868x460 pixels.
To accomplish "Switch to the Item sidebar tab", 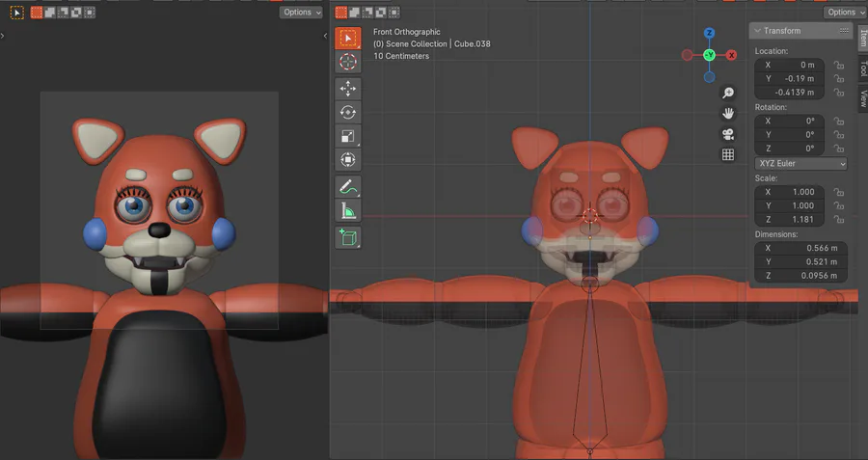I will tap(863, 38).
